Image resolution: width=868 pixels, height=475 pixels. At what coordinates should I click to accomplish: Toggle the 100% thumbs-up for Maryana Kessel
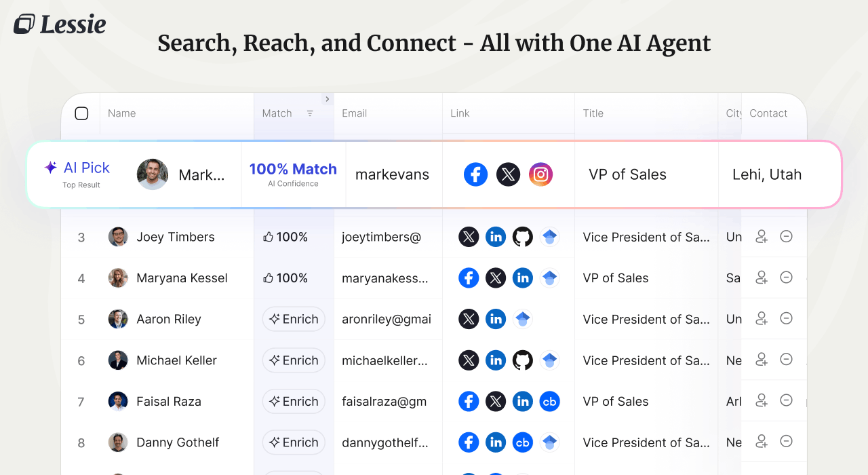(285, 278)
